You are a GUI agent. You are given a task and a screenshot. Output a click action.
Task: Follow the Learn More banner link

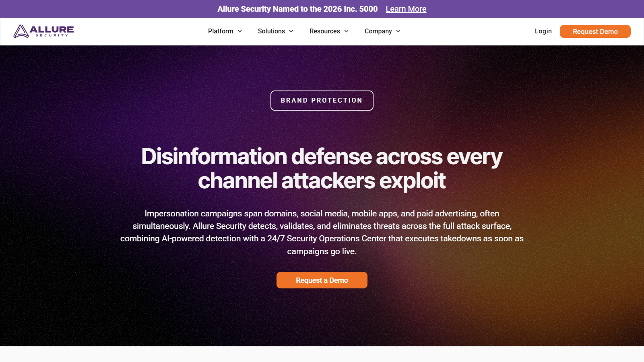(x=406, y=9)
